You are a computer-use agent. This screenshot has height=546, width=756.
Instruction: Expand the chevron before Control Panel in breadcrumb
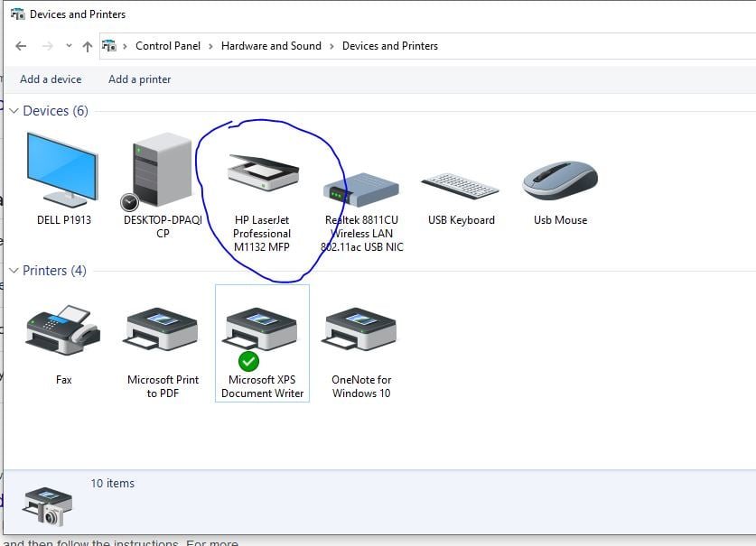tap(125, 46)
